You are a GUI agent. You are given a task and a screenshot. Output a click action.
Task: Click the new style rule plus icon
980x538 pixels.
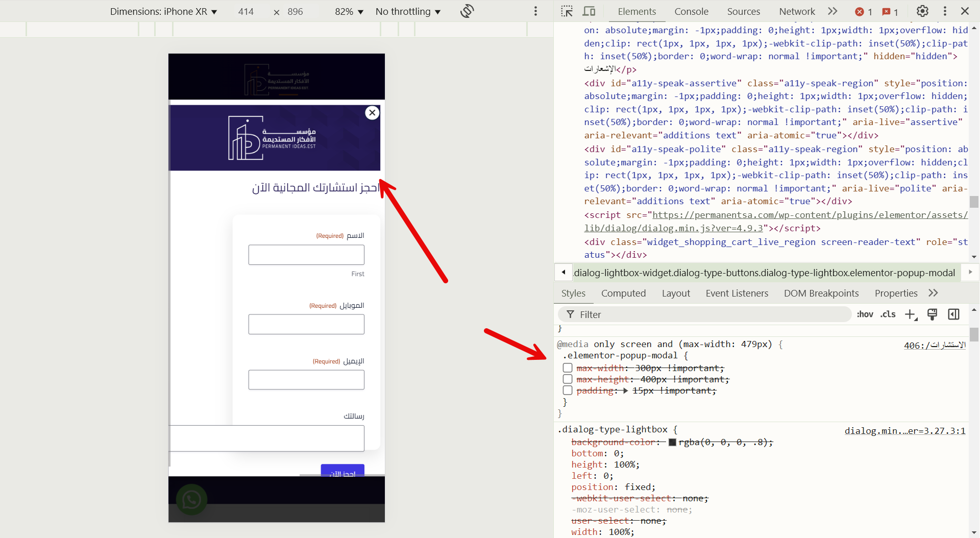coord(911,314)
